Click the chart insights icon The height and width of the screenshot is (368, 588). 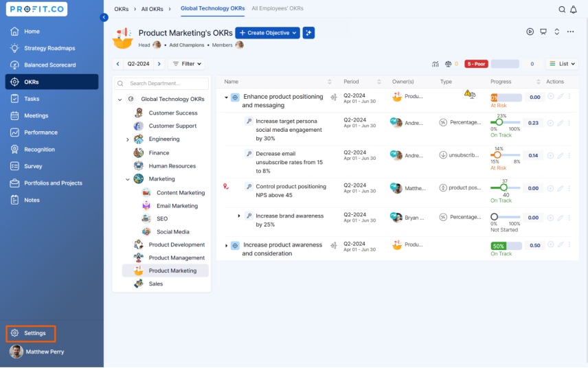(x=435, y=64)
